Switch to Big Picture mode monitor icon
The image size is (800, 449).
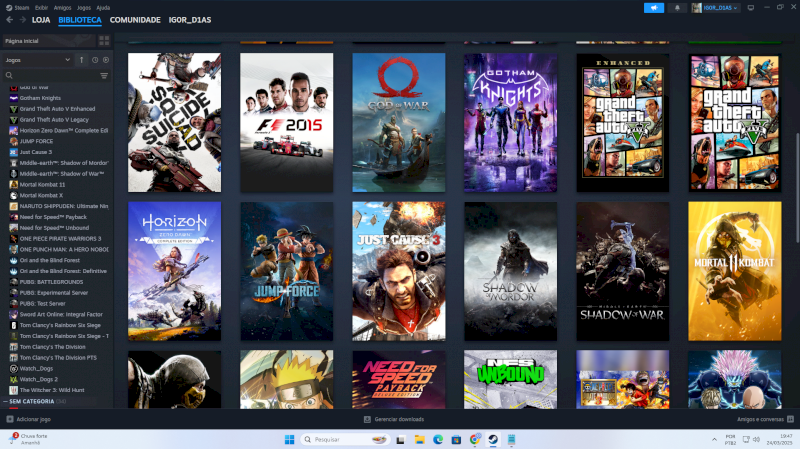751,8
